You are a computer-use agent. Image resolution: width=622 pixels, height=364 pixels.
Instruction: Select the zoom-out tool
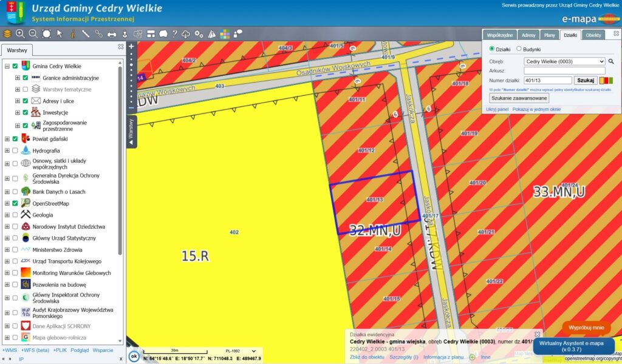pos(32,35)
